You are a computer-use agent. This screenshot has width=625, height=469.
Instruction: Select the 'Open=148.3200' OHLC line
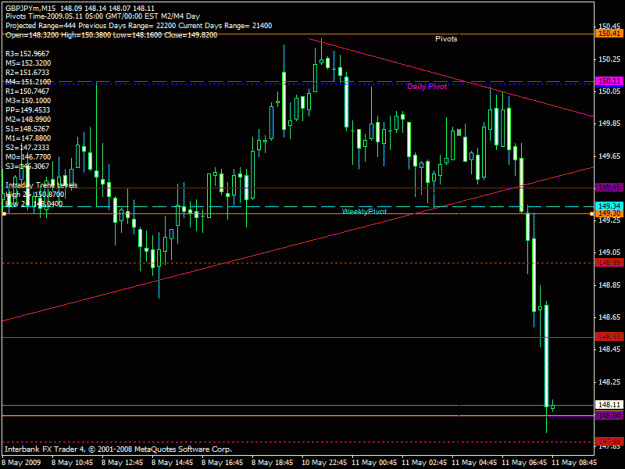coord(111,35)
